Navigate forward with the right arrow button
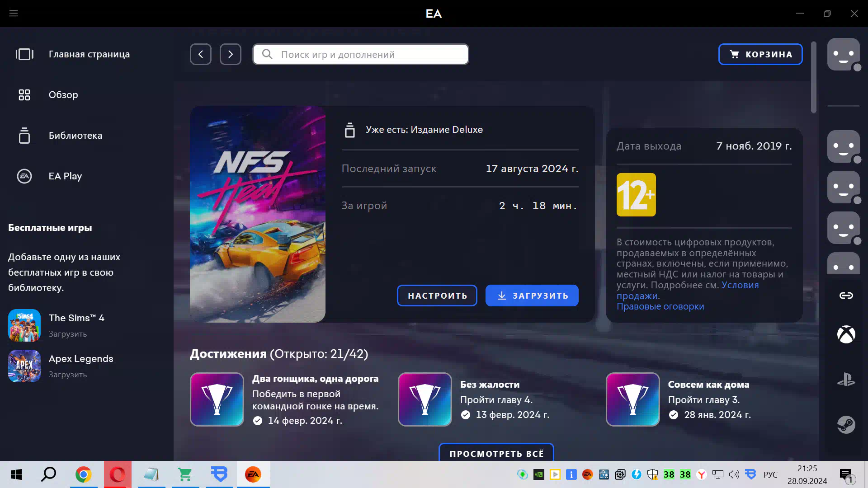Screen dimensions: 868x488 point(231,54)
